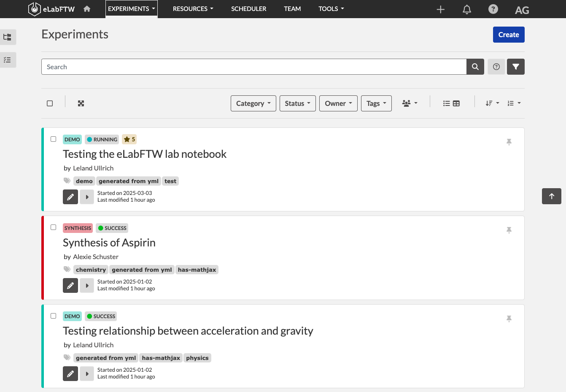Click the plus icon in top bar
The width and height of the screenshot is (566, 392).
440,9
